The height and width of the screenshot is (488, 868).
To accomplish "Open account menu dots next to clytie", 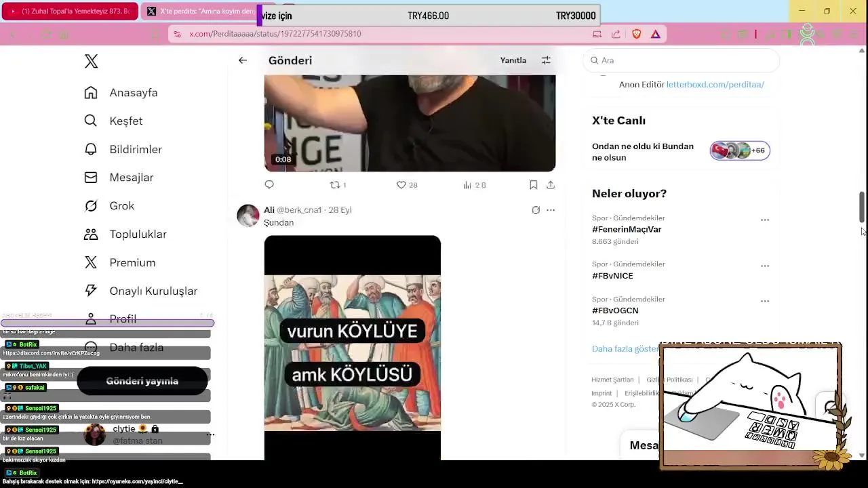I will tap(210, 434).
